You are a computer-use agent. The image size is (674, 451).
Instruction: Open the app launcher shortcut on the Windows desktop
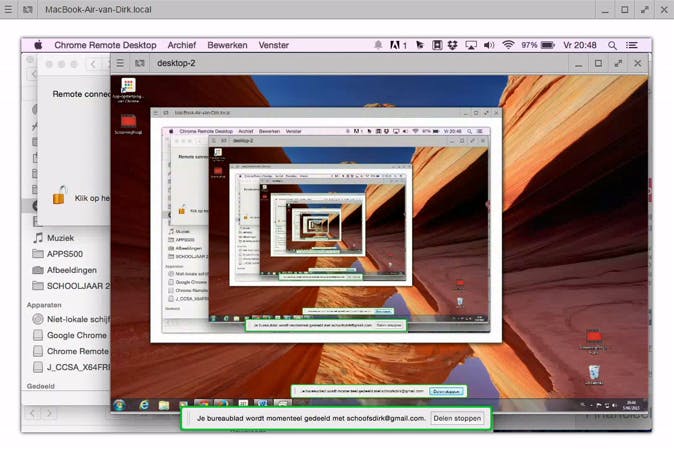coord(128,89)
